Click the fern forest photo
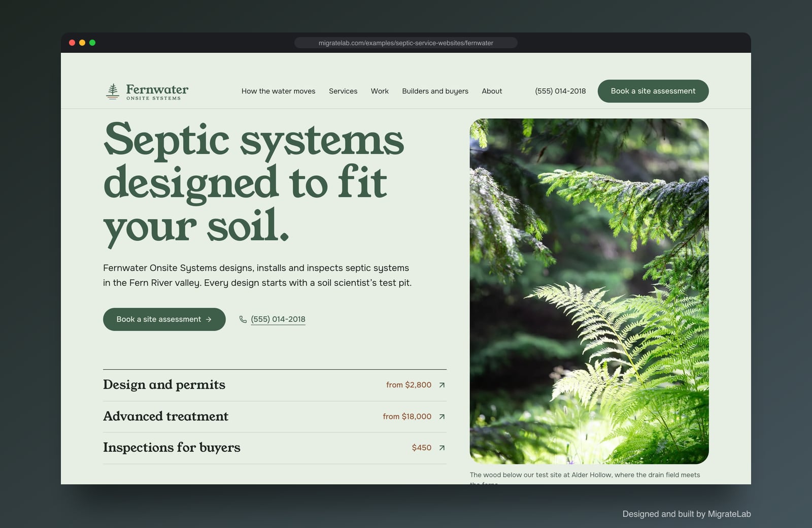The image size is (812, 528). click(x=589, y=291)
